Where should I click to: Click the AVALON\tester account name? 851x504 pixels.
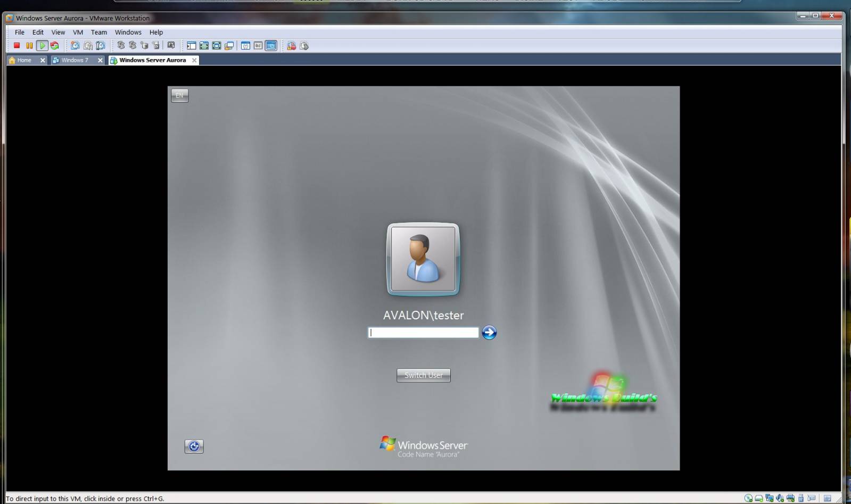(424, 315)
